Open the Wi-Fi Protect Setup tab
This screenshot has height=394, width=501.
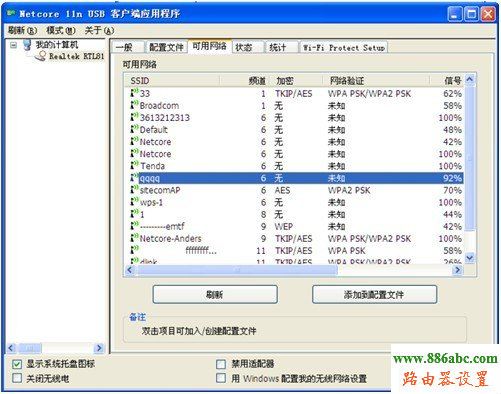point(344,47)
